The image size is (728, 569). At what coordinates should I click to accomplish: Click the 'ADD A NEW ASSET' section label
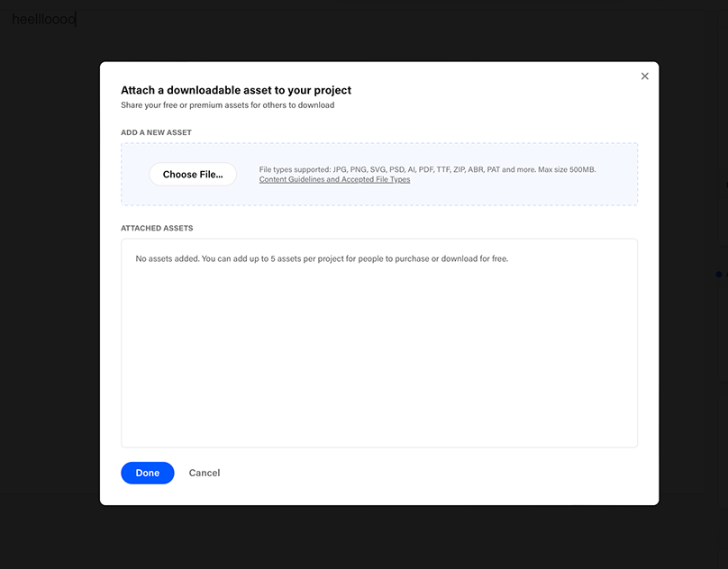(156, 132)
